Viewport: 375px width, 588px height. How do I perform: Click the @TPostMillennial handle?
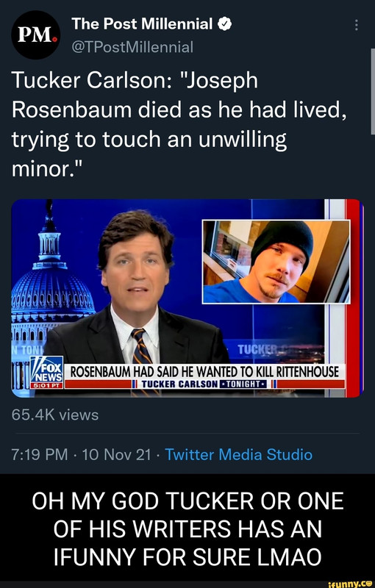coord(132,47)
